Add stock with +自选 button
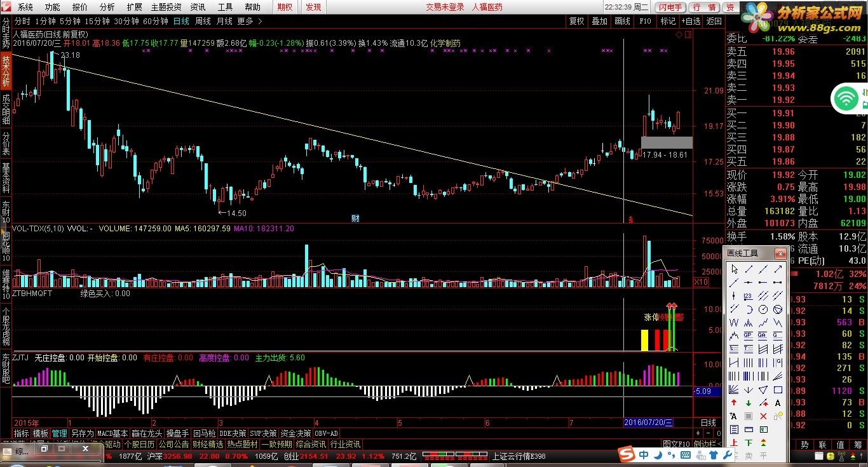The width and height of the screenshot is (868, 467). pos(691,21)
